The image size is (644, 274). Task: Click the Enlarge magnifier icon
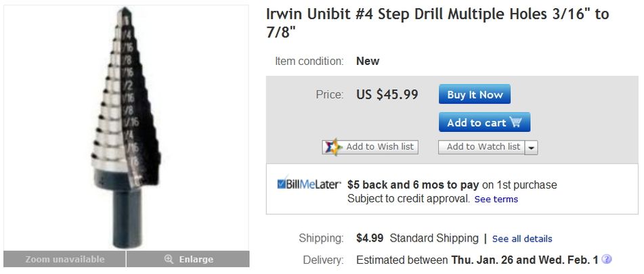169,259
